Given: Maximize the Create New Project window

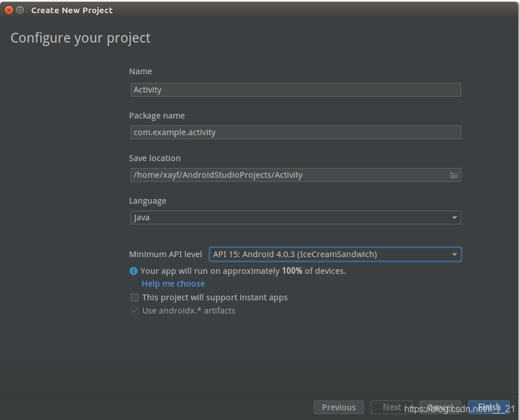Looking at the screenshot, I should [x=20, y=10].
